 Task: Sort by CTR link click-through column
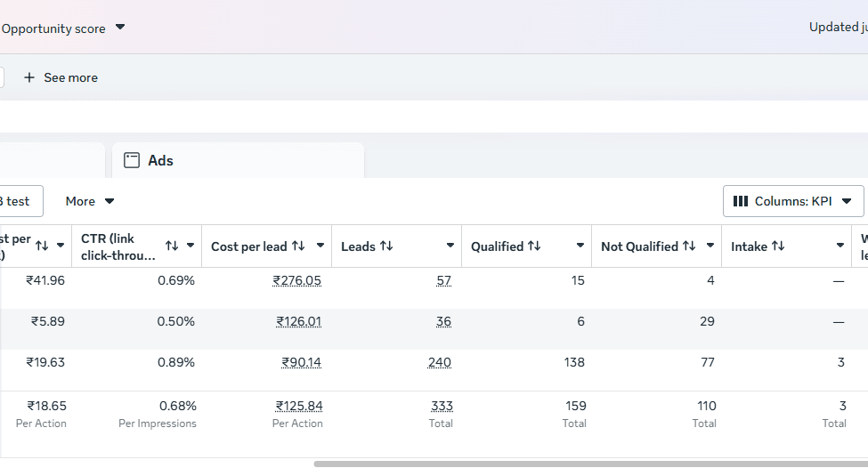[x=172, y=246]
